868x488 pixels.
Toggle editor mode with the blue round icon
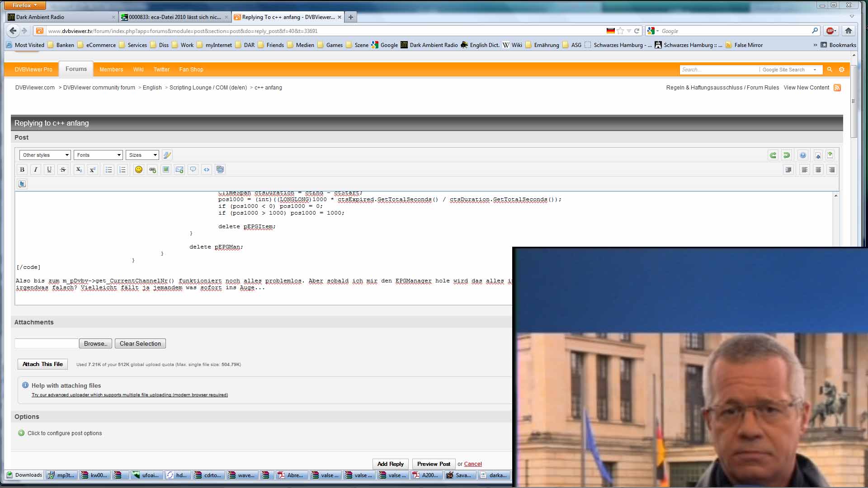(x=803, y=155)
